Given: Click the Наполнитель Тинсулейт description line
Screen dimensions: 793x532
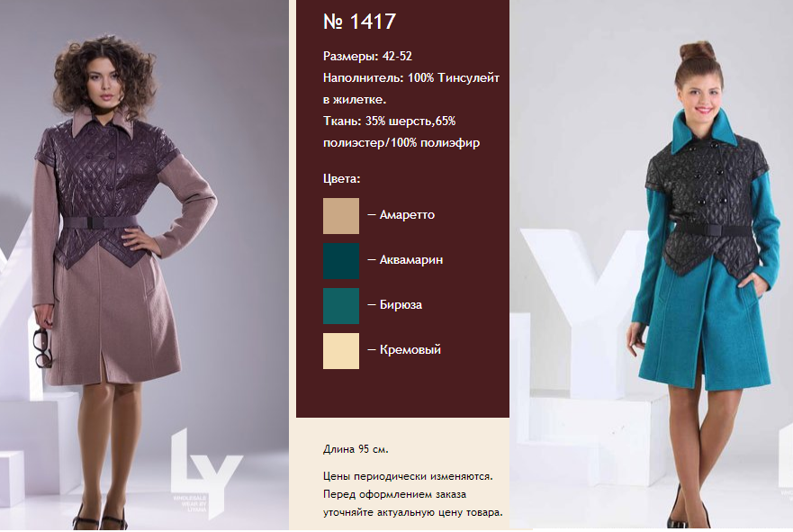Looking at the screenshot, I should 411,88.
